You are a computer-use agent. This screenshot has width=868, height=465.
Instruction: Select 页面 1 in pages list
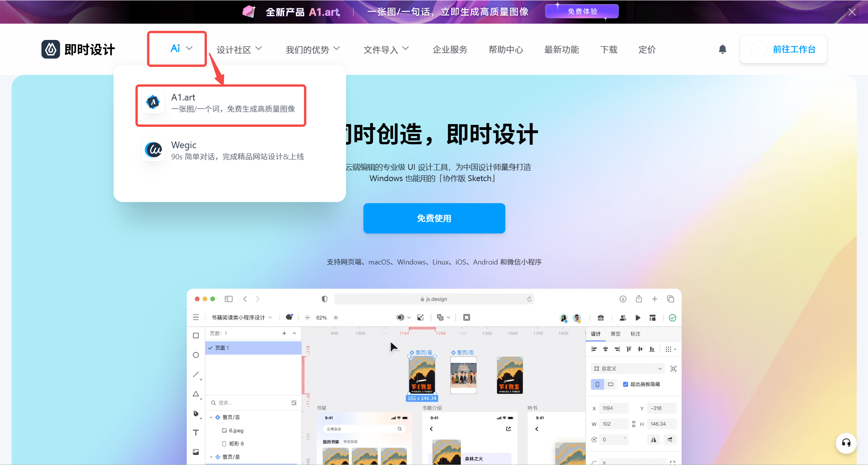253,348
